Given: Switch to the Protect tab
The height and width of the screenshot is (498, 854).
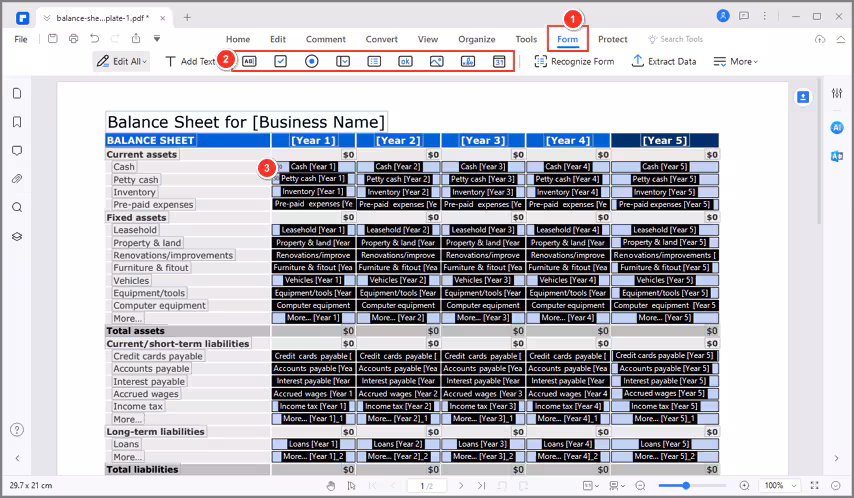Looking at the screenshot, I should point(613,39).
